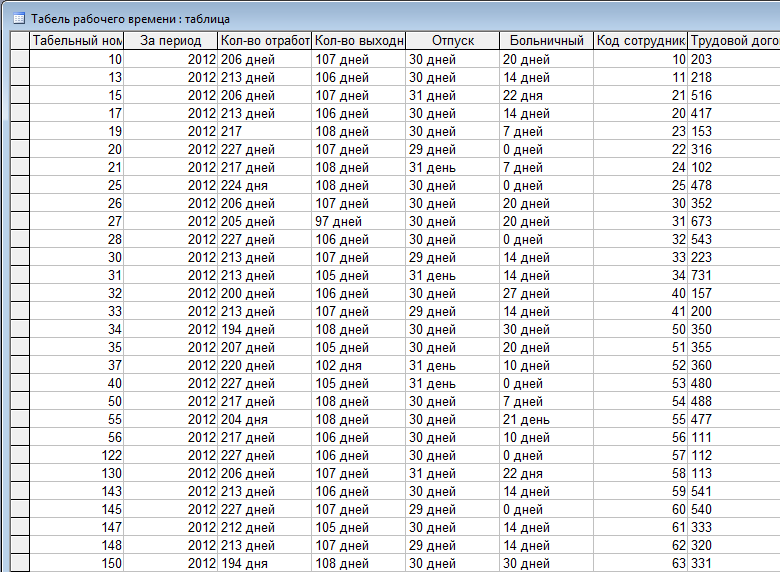Image resolution: width=780 pixels, height=572 pixels.
Task: Select the 'Табельный ном' column header
Action: click(x=77, y=41)
